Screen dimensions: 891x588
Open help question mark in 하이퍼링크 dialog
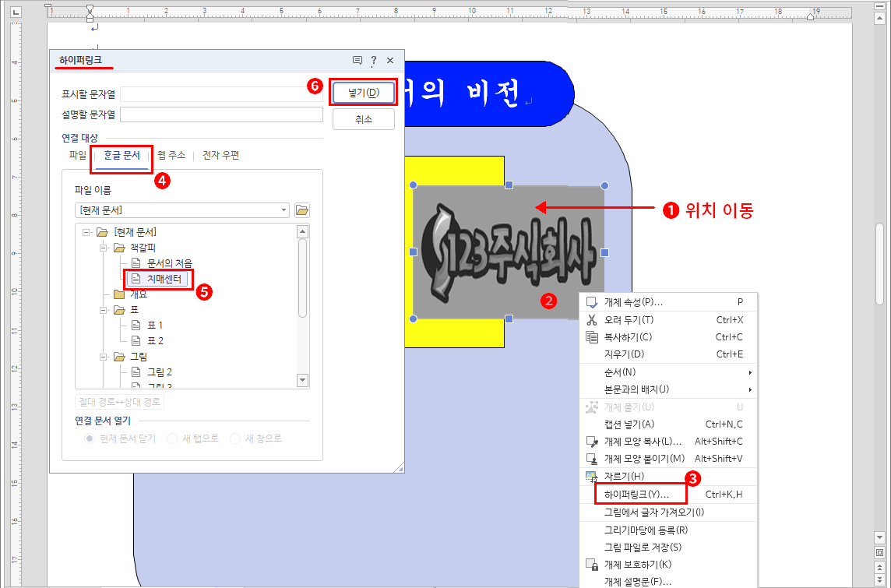click(x=374, y=60)
